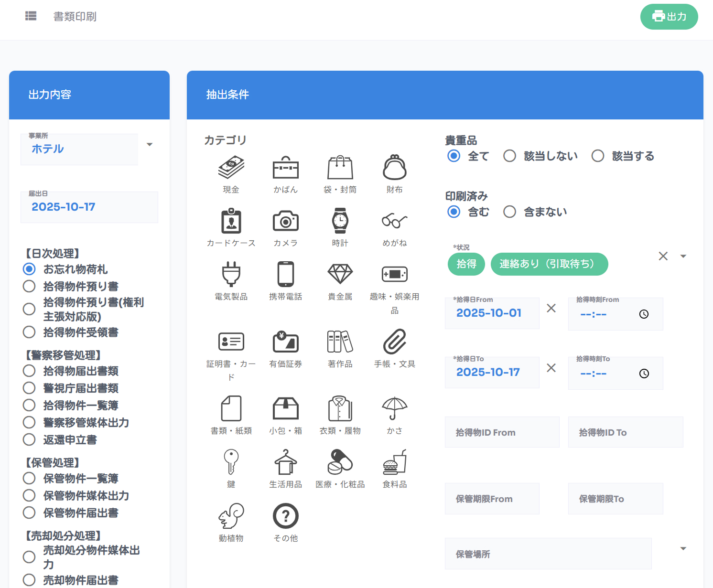Expand the 事業所 ホテル dropdown
Image resolution: width=713 pixels, height=588 pixels.
pos(150,145)
